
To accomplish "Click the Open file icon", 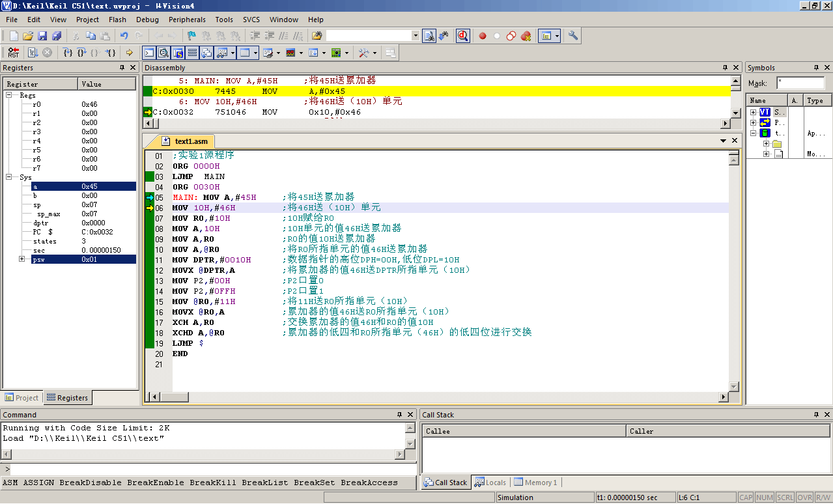I will [28, 36].
